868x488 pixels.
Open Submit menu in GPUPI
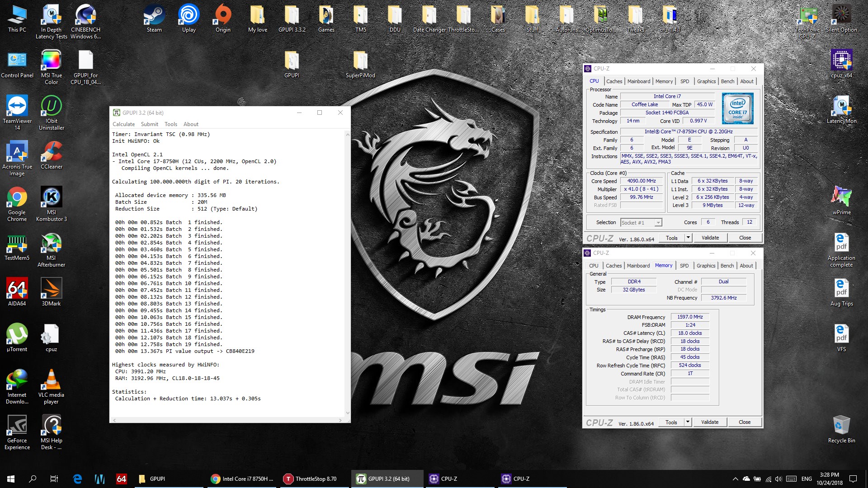tap(150, 124)
